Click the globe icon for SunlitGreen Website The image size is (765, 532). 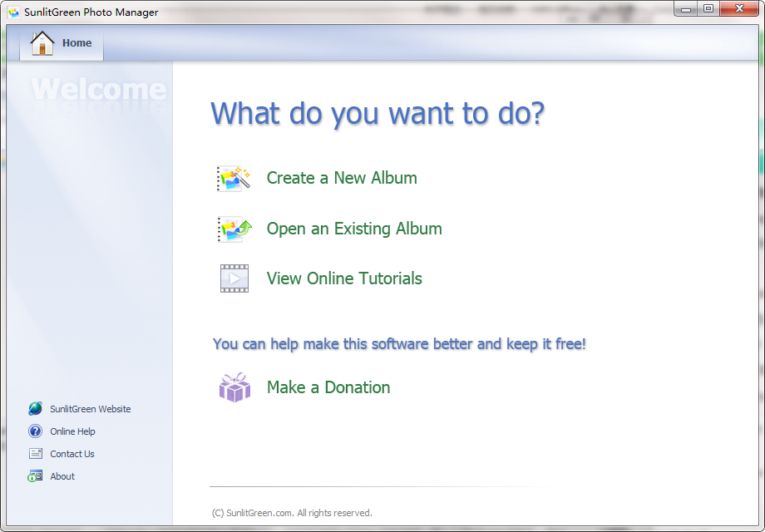(x=35, y=409)
